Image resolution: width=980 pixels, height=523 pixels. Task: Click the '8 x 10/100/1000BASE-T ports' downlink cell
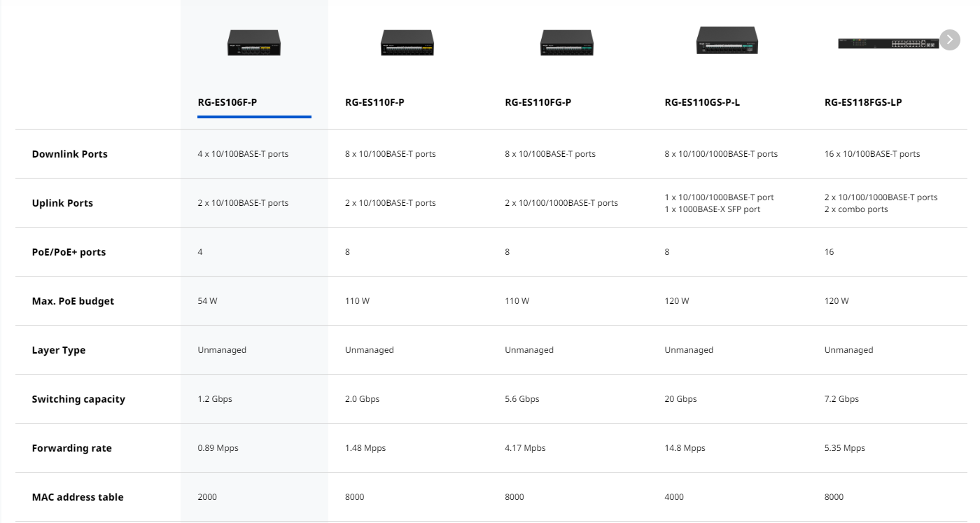[721, 154]
